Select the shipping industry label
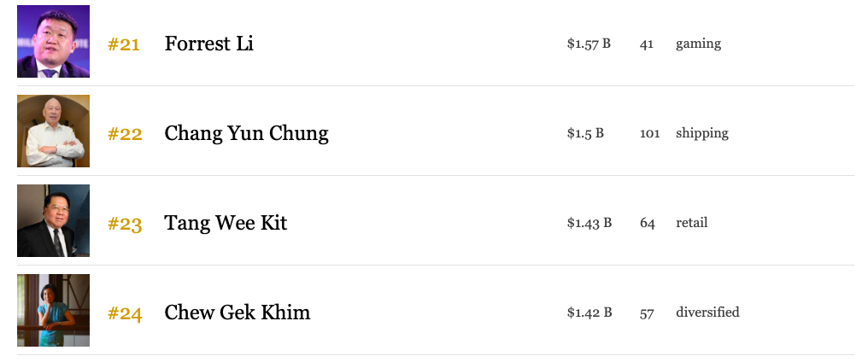The height and width of the screenshot is (362, 868). [702, 133]
